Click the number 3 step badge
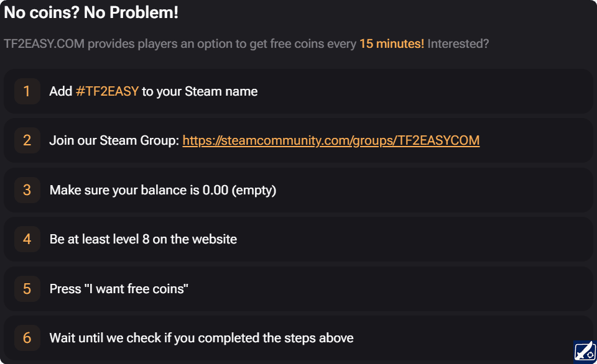 point(27,190)
